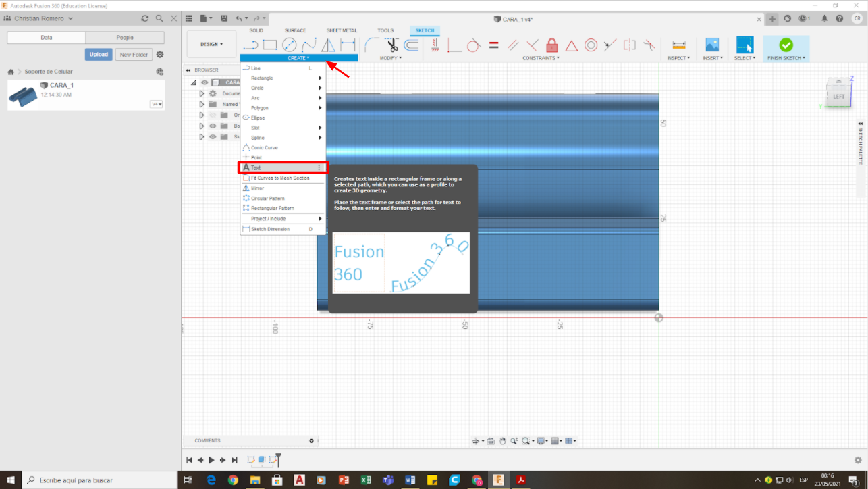The image size is (868, 489).
Task: Search in the data panel
Action: (x=159, y=18)
